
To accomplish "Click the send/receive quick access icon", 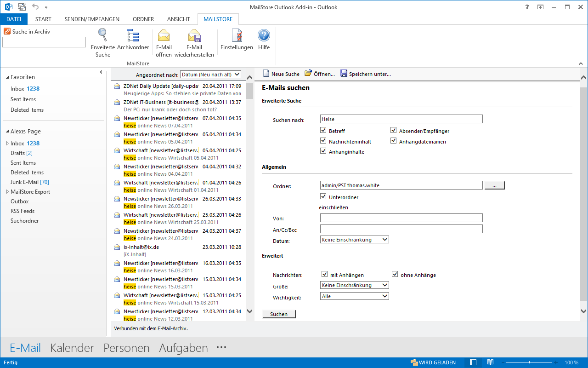I will tap(22, 7).
